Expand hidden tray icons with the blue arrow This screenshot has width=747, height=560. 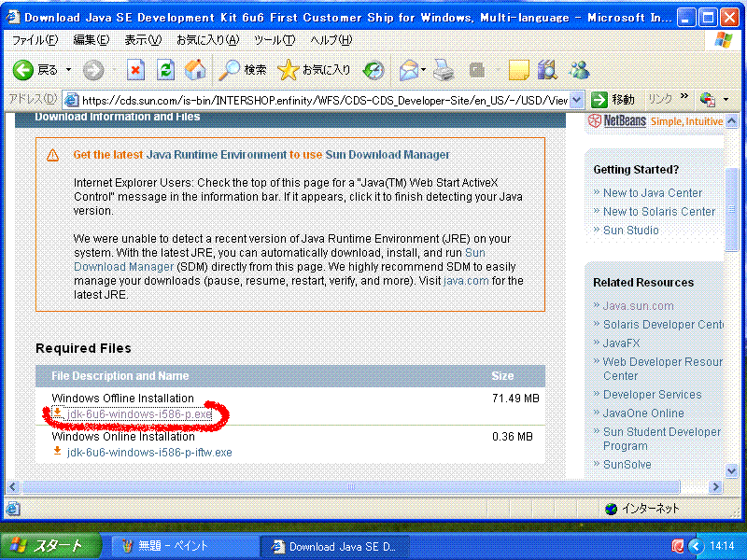[696, 546]
